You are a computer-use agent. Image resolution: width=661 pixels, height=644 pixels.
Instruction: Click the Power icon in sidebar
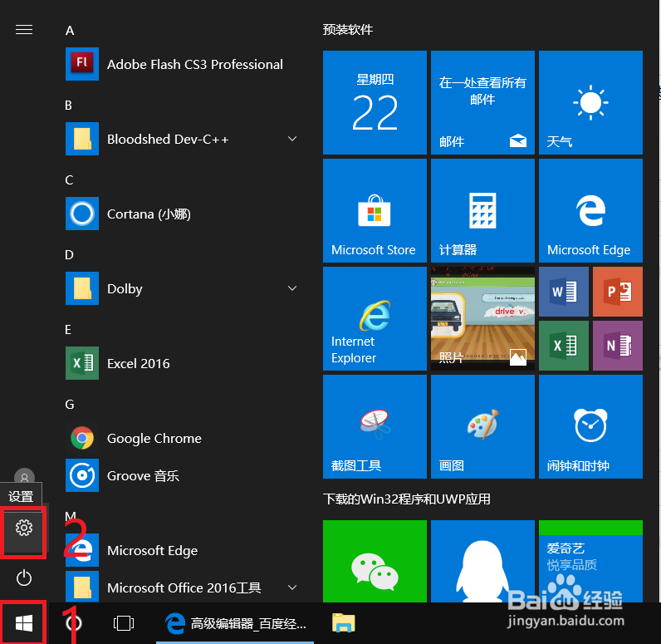[24, 578]
